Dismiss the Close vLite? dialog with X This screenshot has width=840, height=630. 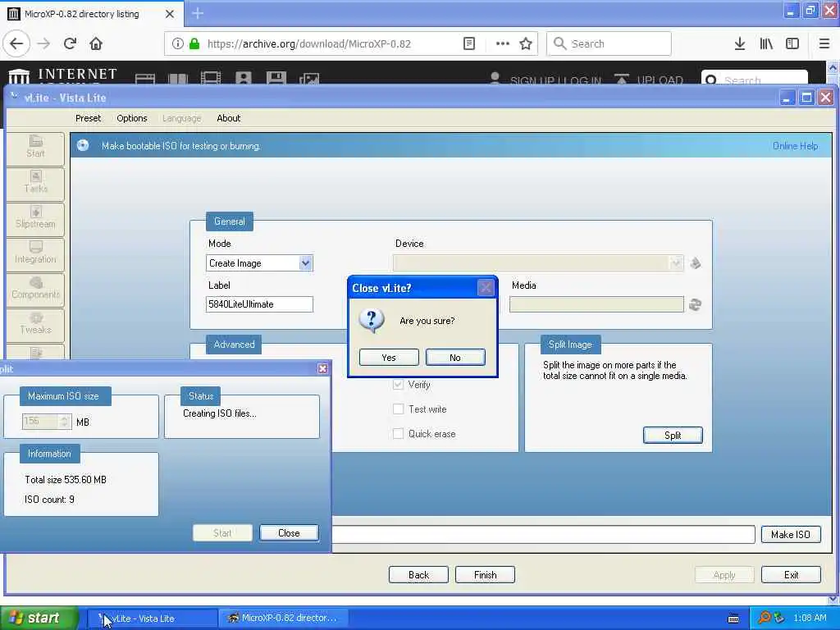coord(486,288)
